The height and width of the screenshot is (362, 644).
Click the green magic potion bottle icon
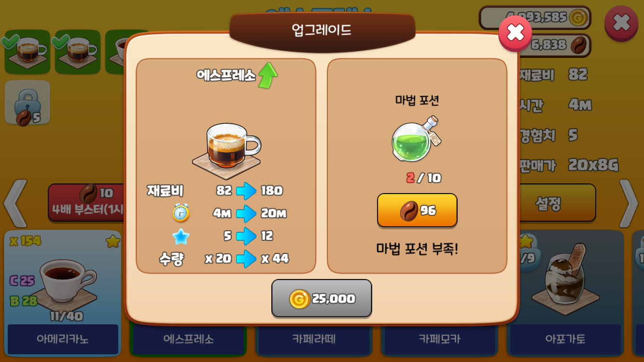[x=416, y=139]
